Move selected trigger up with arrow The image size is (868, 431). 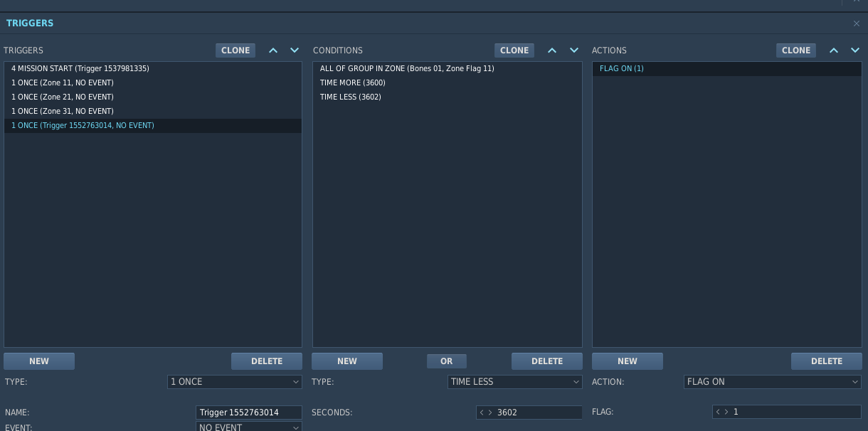273,50
